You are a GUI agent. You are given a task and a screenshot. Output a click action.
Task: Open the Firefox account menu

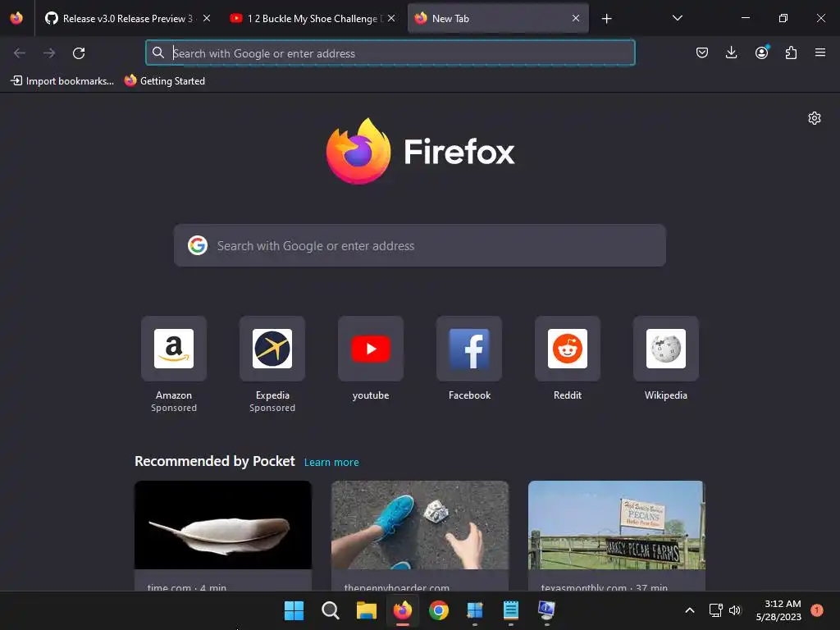(761, 52)
